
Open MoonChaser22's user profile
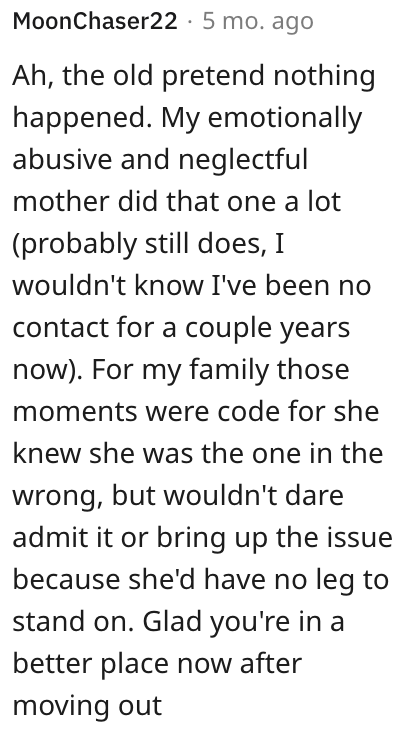click(x=95, y=21)
